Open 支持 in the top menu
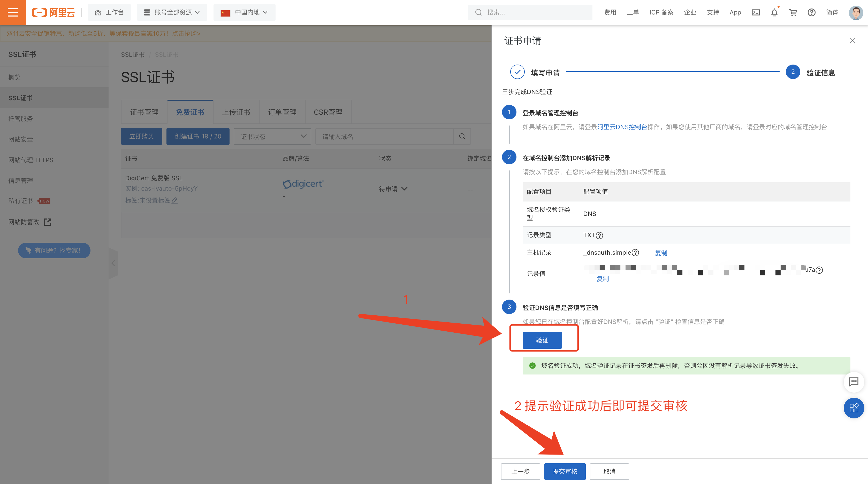Image resolution: width=868 pixels, height=484 pixels. click(x=713, y=12)
